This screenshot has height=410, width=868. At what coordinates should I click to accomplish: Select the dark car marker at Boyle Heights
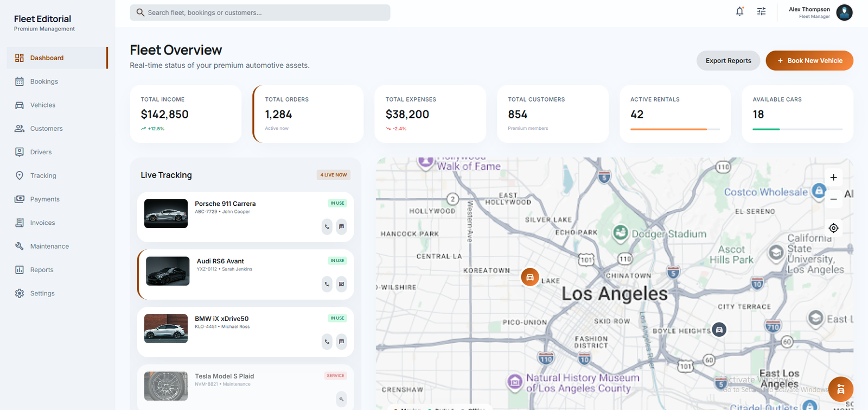click(x=719, y=330)
